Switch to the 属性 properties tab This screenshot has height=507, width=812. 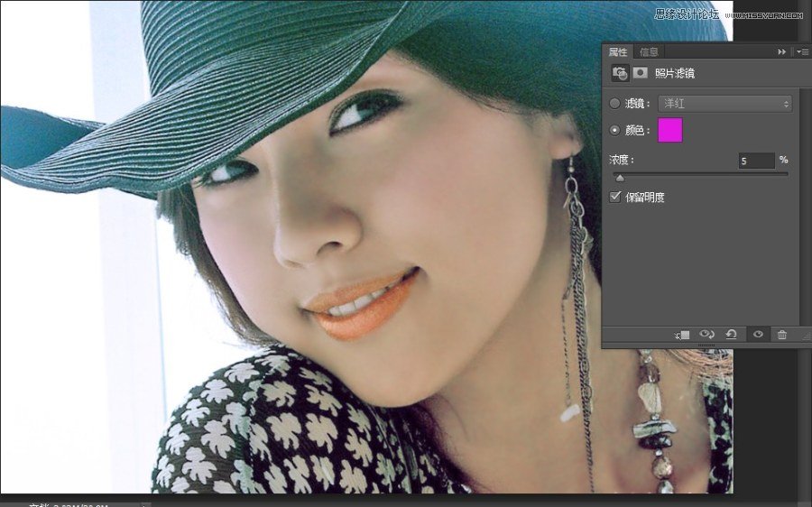[x=617, y=51]
